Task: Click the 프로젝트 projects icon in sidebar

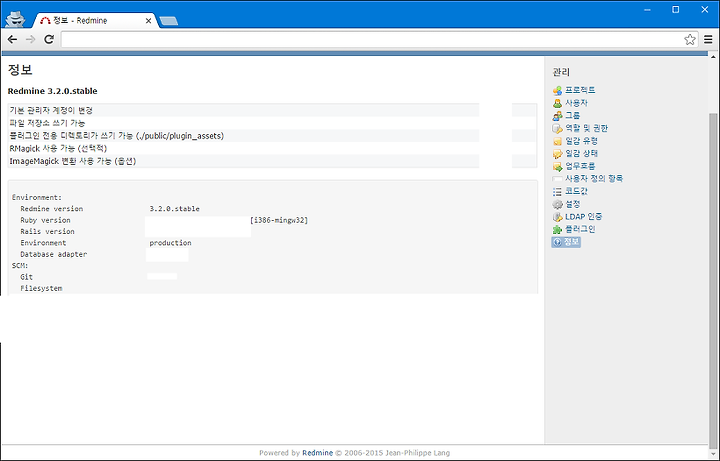Action: 557,90
